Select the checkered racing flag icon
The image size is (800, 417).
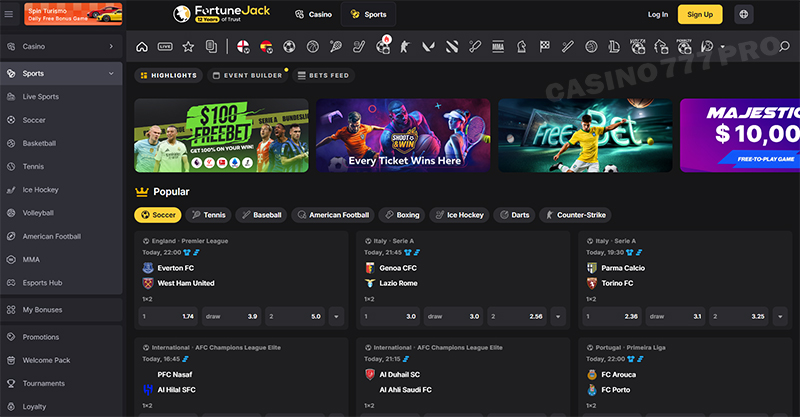(x=545, y=47)
